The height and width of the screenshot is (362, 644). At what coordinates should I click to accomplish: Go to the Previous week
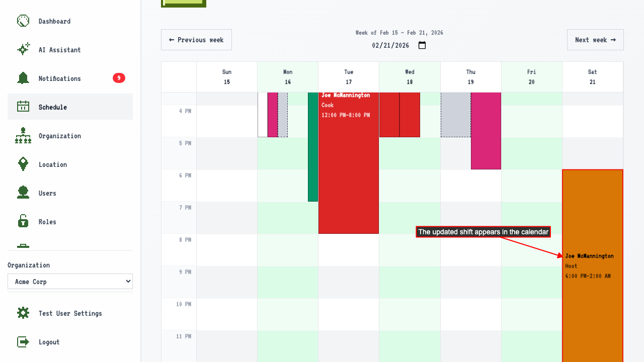196,40
